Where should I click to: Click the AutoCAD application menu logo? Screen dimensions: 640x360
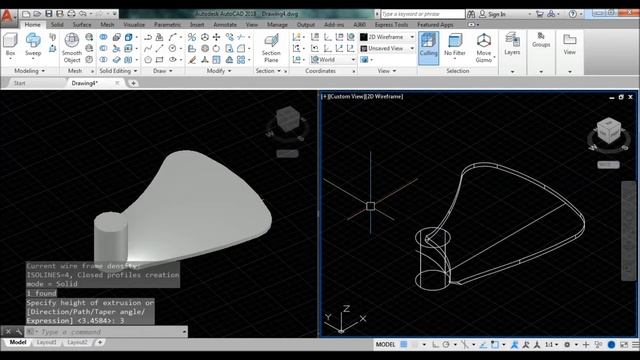7,16
